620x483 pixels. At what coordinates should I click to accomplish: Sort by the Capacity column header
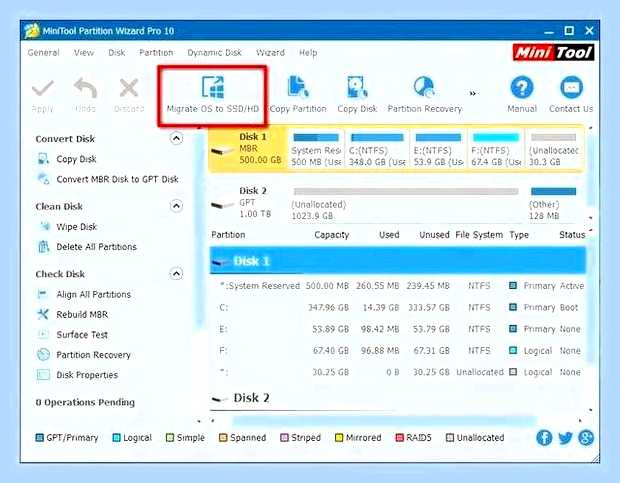[332, 235]
